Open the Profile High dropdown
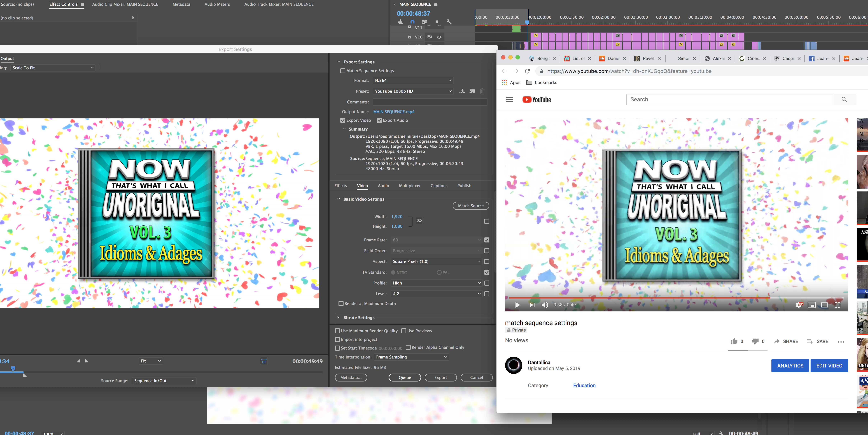Image resolution: width=868 pixels, height=435 pixels. click(x=437, y=283)
